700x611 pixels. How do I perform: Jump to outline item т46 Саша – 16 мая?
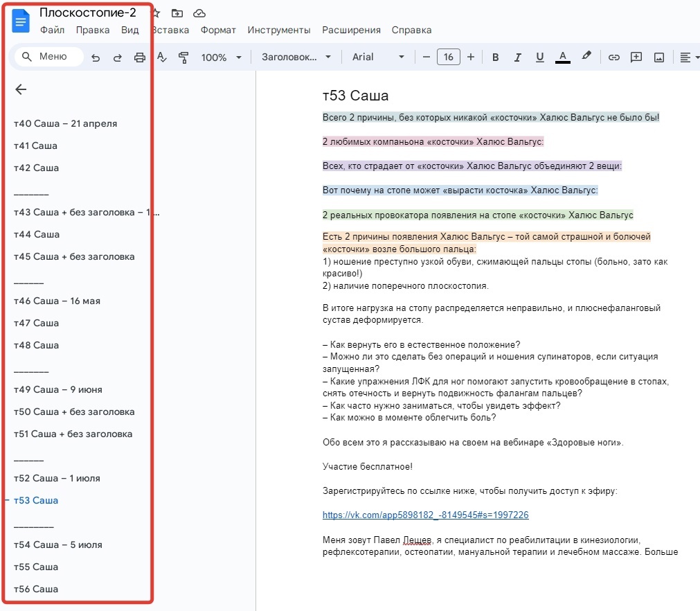pos(57,301)
